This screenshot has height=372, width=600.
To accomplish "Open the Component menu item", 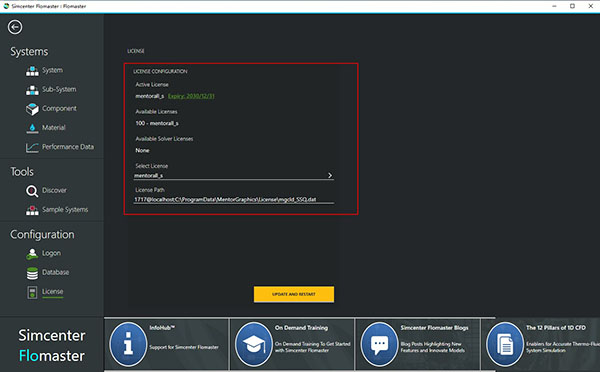I will pyautogui.click(x=59, y=108).
